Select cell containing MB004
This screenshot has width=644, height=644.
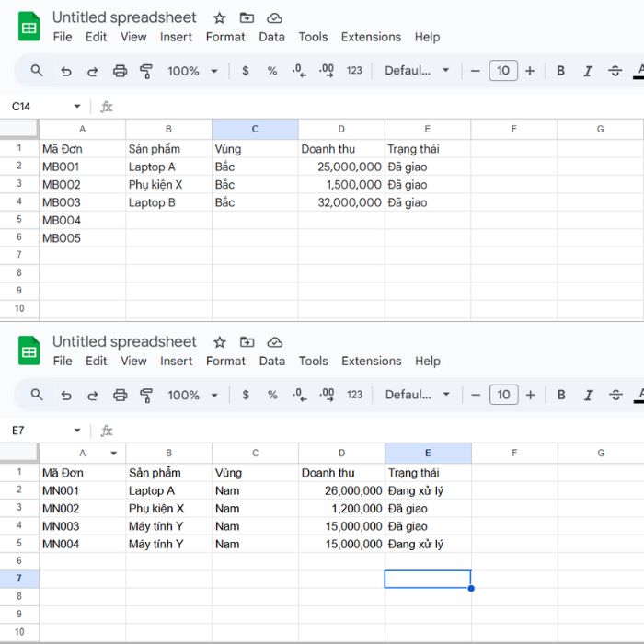click(x=83, y=220)
